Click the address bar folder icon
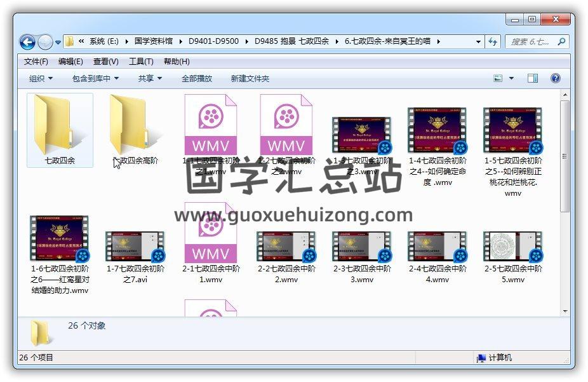 [x=69, y=42]
